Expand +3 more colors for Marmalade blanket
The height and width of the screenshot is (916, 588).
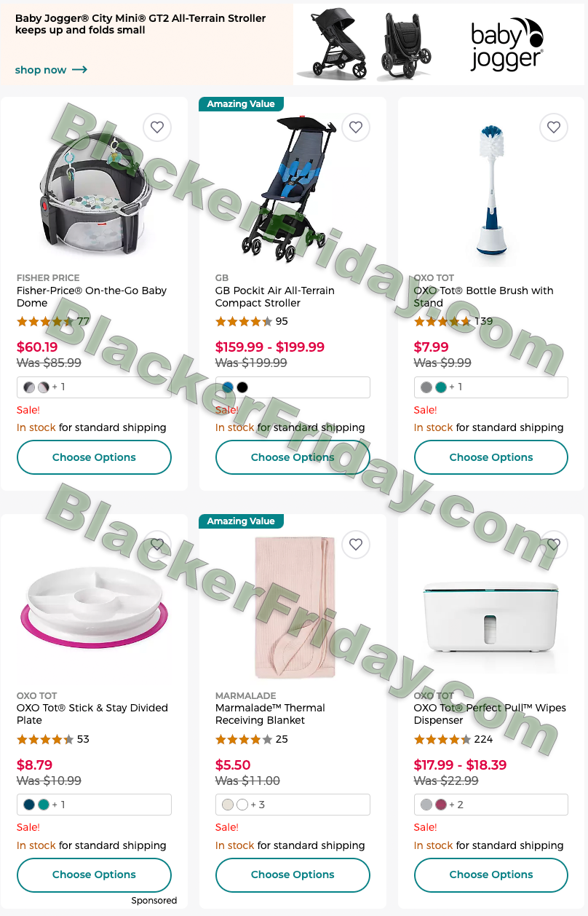coord(258,805)
